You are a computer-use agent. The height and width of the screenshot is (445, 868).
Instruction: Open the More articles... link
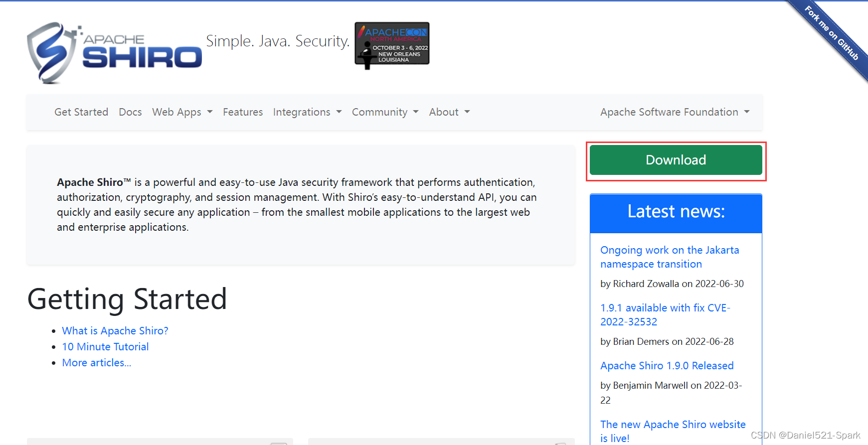(x=97, y=363)
